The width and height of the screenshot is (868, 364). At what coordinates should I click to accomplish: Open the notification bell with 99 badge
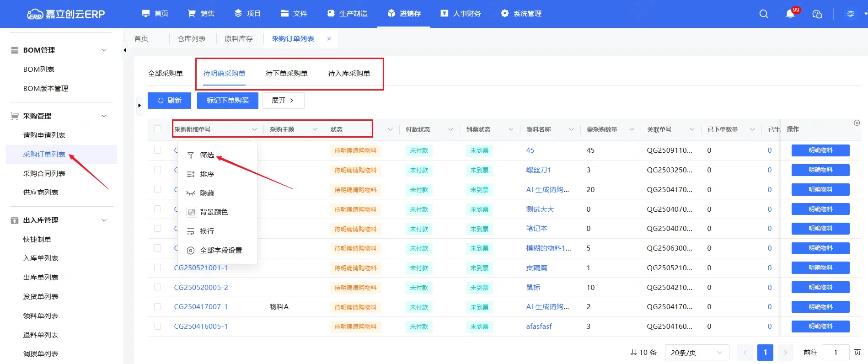click(x=790, y=14)
